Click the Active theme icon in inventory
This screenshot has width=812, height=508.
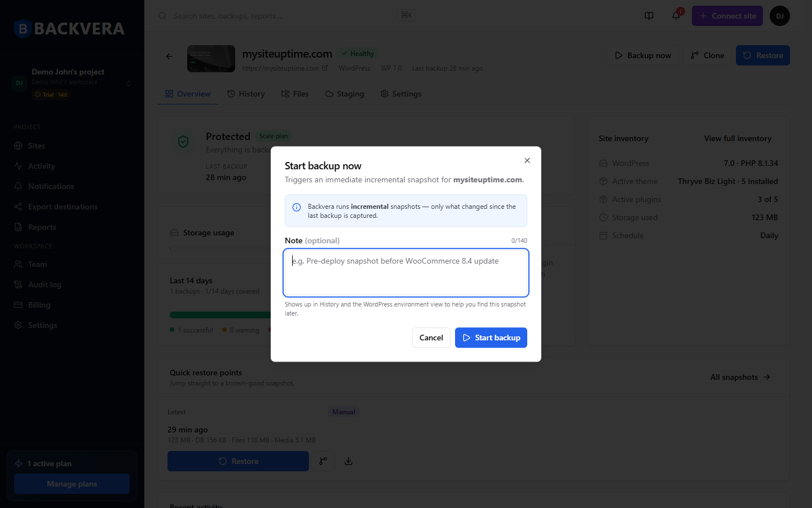pos(603,181)
